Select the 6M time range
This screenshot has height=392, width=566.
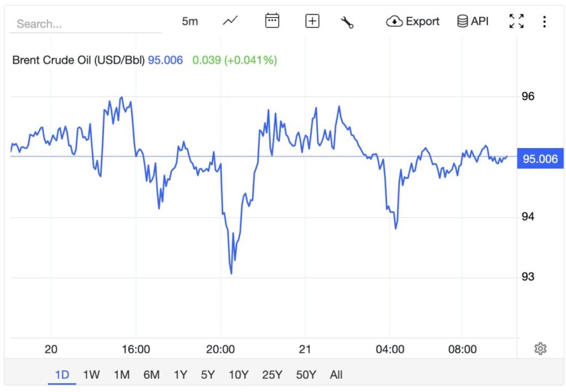(151, 374)
